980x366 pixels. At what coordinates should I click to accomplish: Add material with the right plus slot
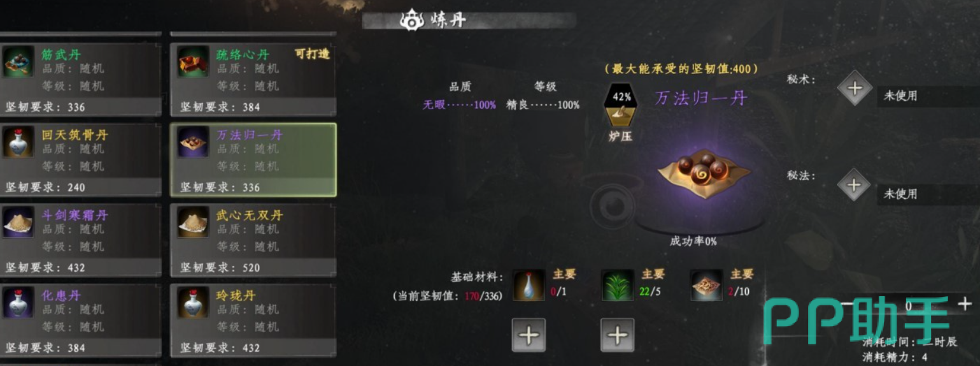[x=617, y=335]
